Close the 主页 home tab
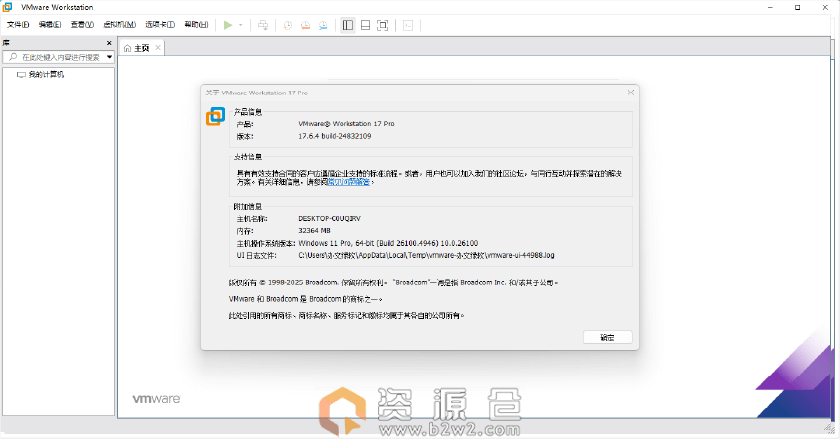The image size is (840, 439). 158,47
